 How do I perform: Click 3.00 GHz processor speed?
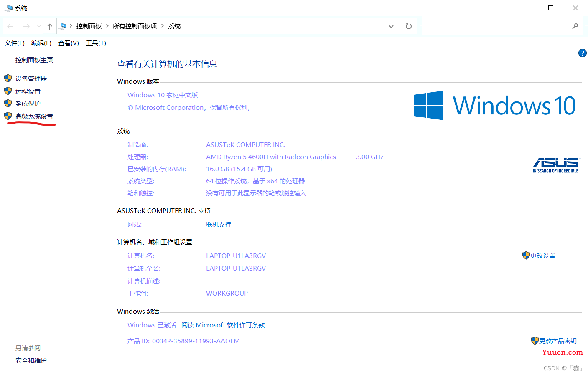[370, 157]
